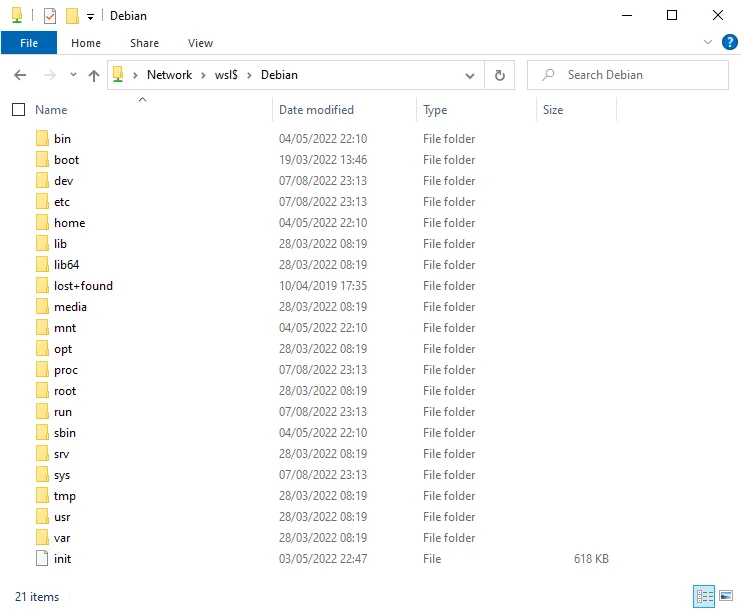Open the recent locations dropdown
This screenshot has width=742, height=609.
tap(73, 75)
